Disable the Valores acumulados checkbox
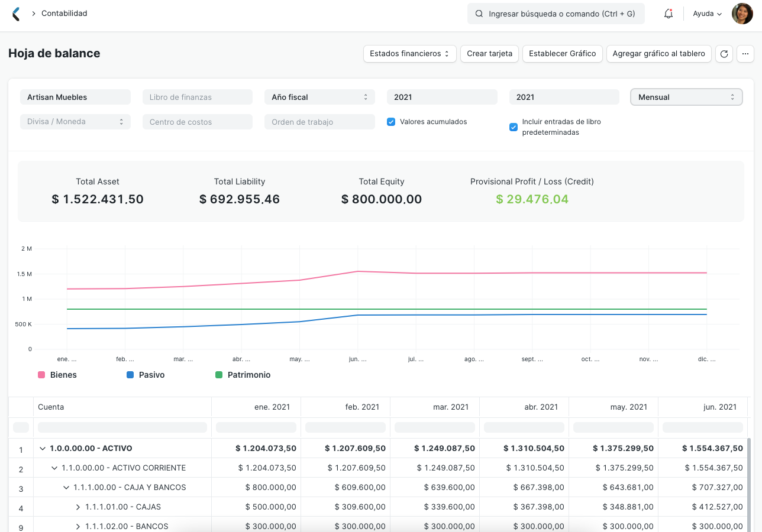 (x=391, y=122)
